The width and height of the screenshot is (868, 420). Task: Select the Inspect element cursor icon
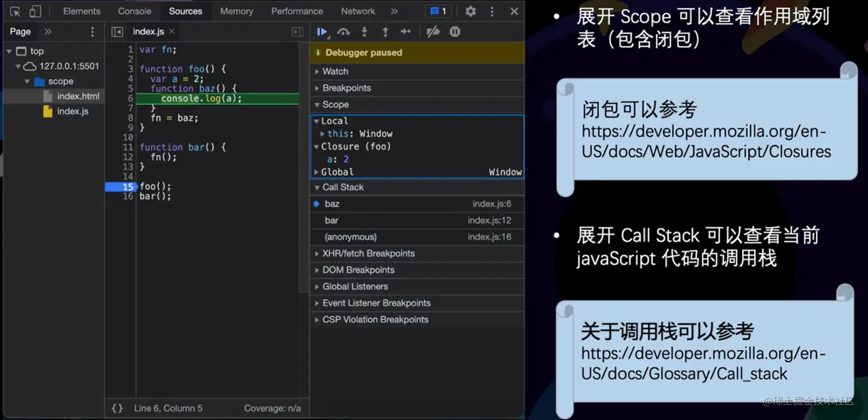pyautogui.click(x=15, y=10)
